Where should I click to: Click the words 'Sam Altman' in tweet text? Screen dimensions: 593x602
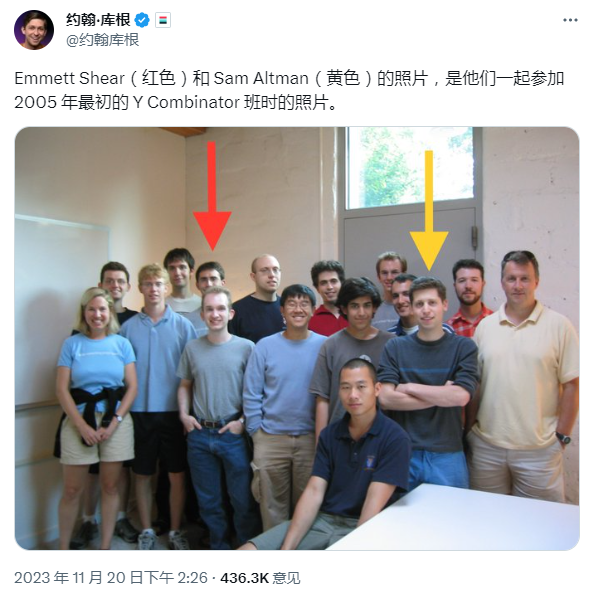pyautogui.click(x=261, y=78)
